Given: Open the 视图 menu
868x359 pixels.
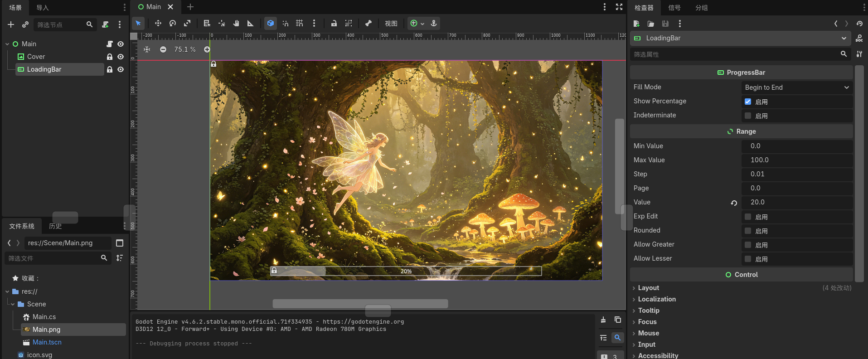Looking at the screenshot, I should [391, 24].
